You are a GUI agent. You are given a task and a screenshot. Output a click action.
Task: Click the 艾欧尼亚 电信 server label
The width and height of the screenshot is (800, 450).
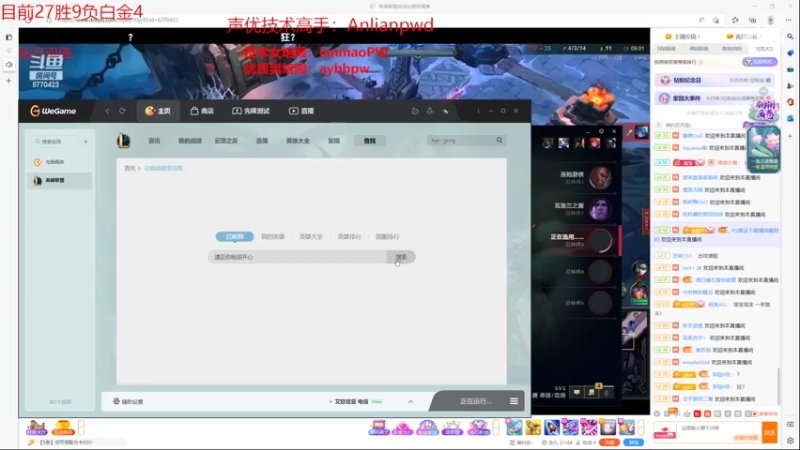[x=351, y=402]
